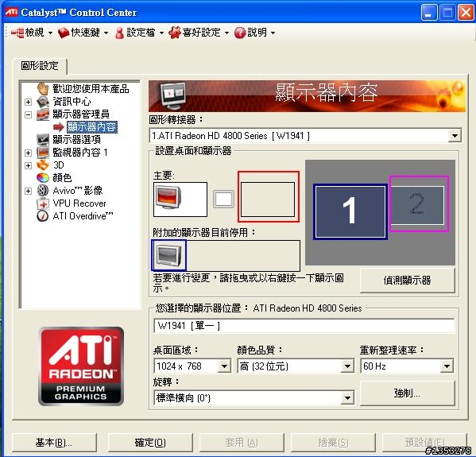Click the Avivo film reel icon
This screenshot has height=457, width=476.
[x=43, y=191]
